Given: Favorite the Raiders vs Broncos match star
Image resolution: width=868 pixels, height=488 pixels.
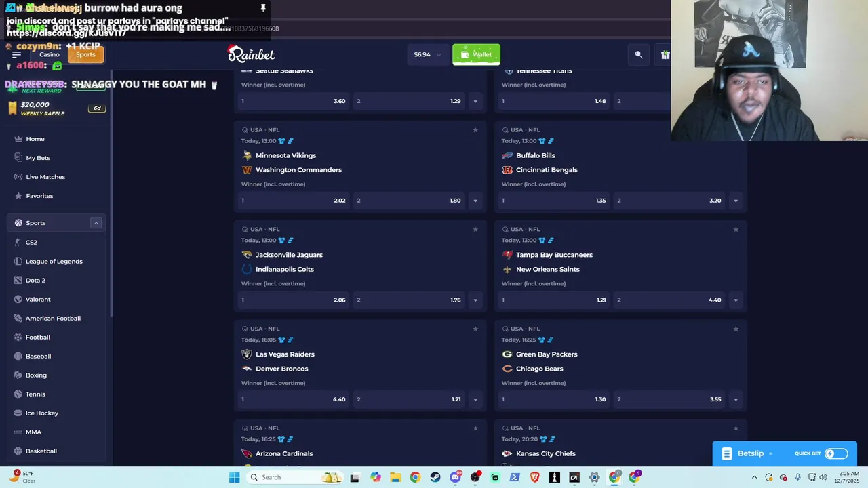Looking at the screenshot, I should click(475, 329).
